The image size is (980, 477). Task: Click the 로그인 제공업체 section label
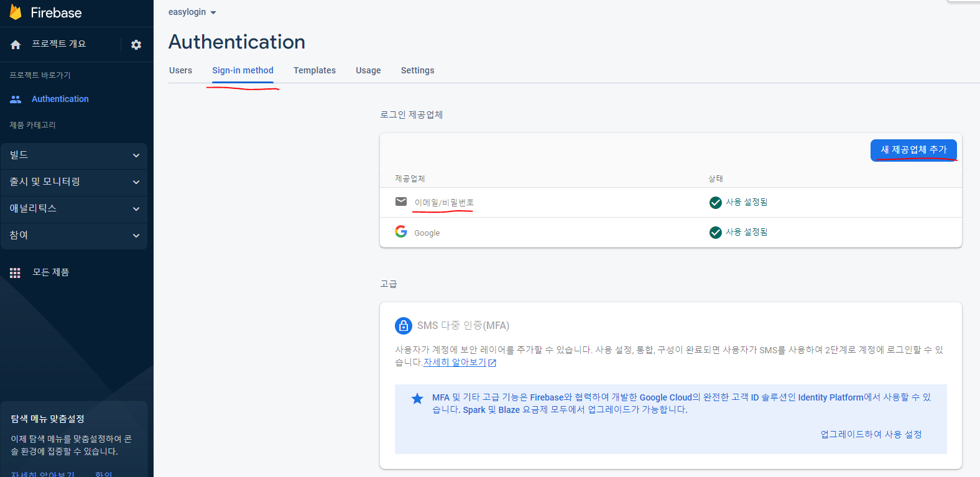pos(412,115)
